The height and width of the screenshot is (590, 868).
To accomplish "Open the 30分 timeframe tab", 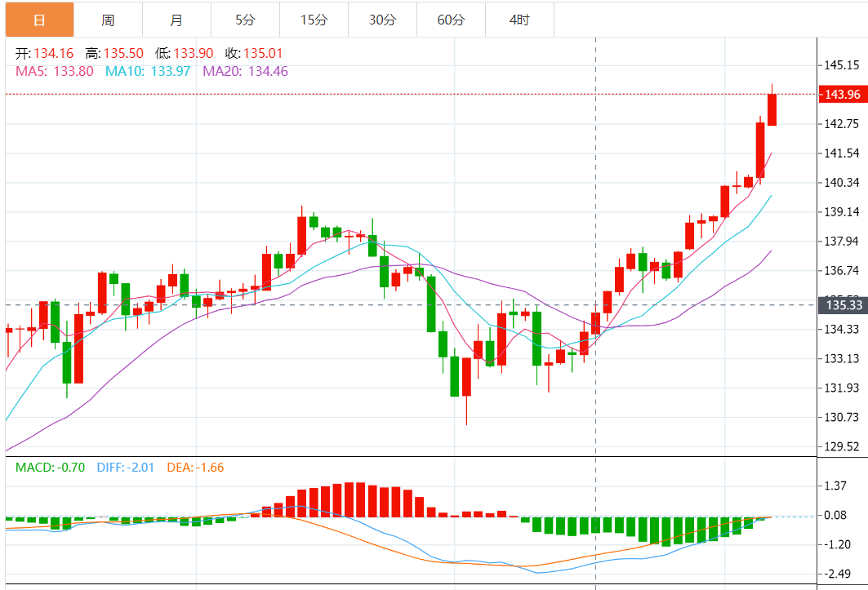I will click(x=382, y=20).
